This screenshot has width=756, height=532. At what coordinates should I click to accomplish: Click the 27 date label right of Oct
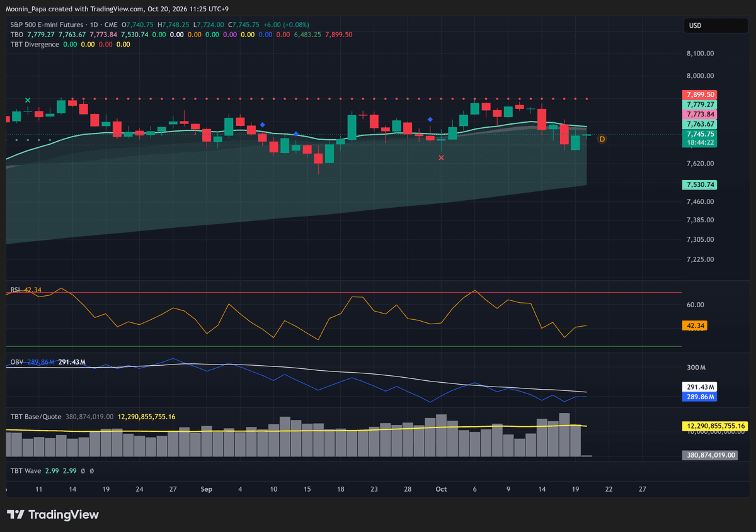point(642,489)
